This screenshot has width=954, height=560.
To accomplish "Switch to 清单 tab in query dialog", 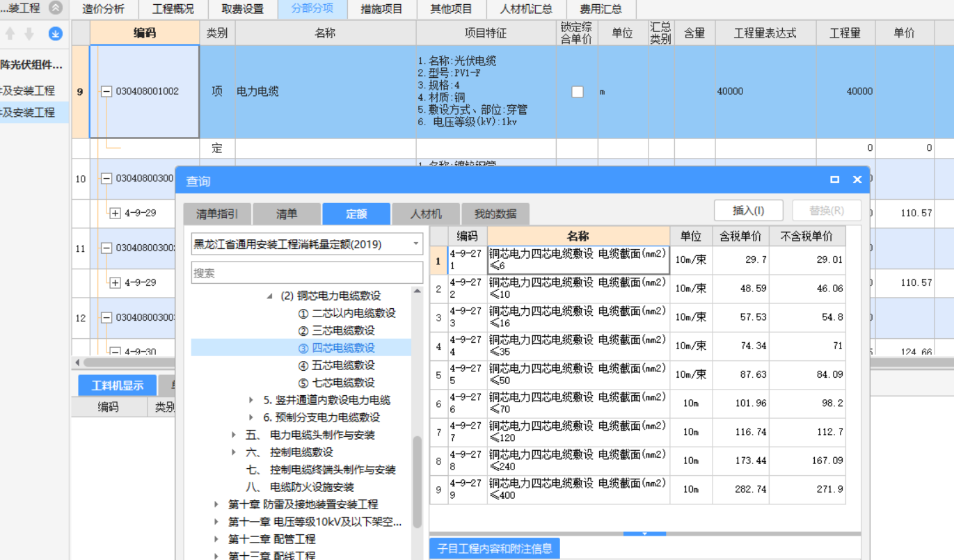I will tap(287, 214).
